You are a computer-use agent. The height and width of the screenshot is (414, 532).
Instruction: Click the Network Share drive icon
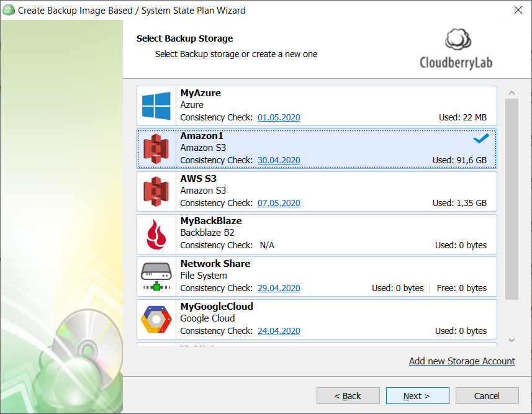click(x=156, y=277)
